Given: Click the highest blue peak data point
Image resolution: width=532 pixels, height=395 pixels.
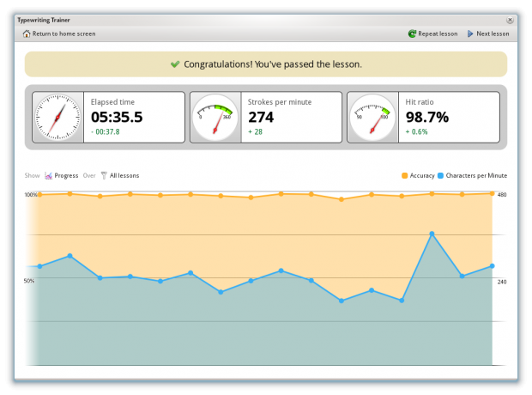Looking at the screenshot, I should (x=432, y=234).
